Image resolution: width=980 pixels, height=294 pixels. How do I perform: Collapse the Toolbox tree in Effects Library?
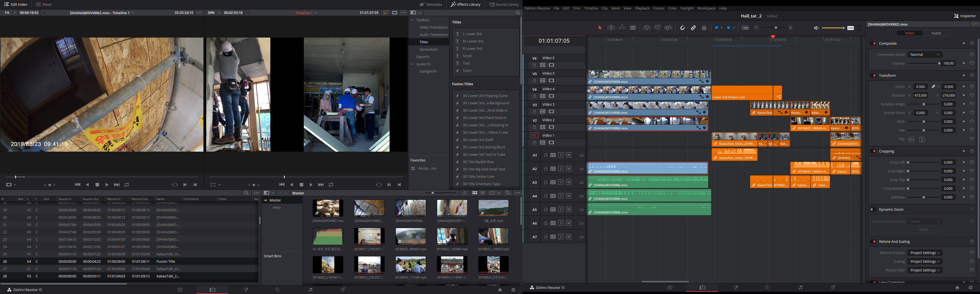tap(412, 20)
